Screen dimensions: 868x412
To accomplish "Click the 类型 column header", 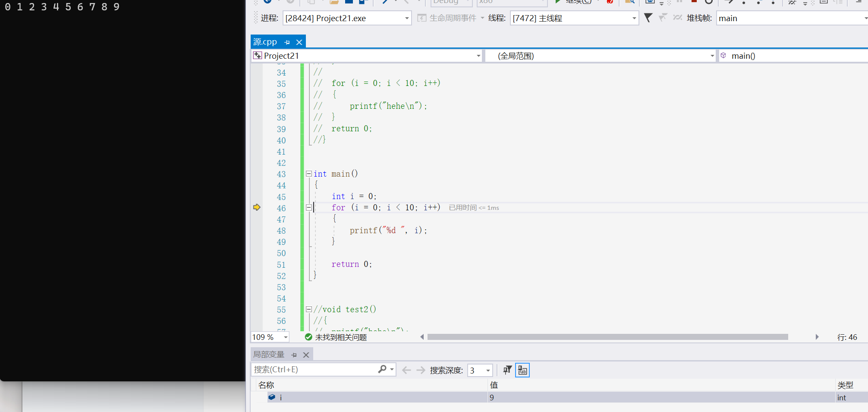I will click(x=845, y=385).
